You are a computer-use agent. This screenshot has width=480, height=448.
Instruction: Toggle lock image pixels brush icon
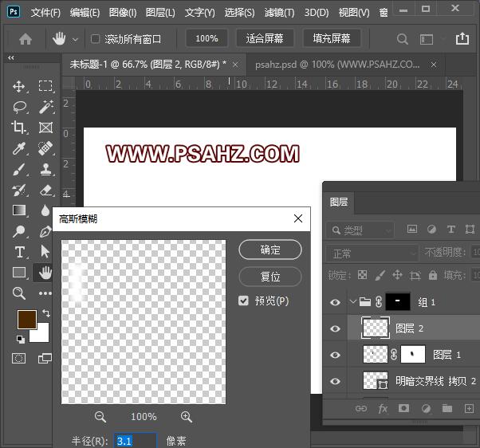380,275
